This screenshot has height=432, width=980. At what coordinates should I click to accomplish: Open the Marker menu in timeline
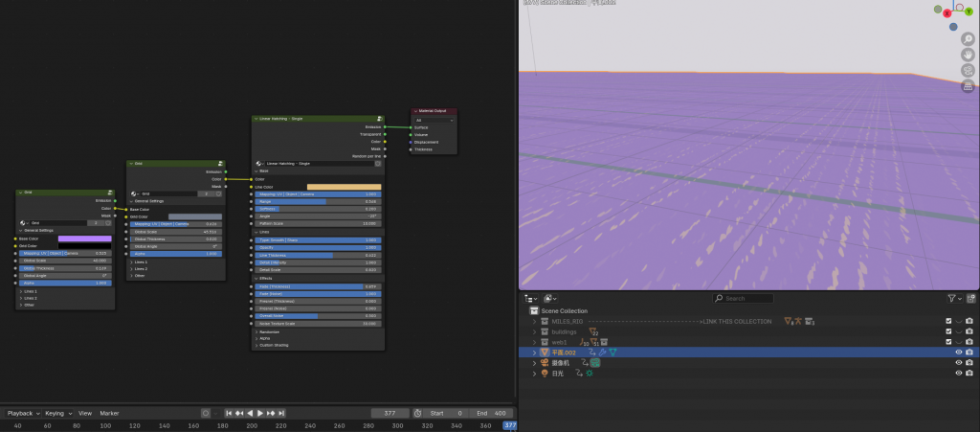coord(110,413)
